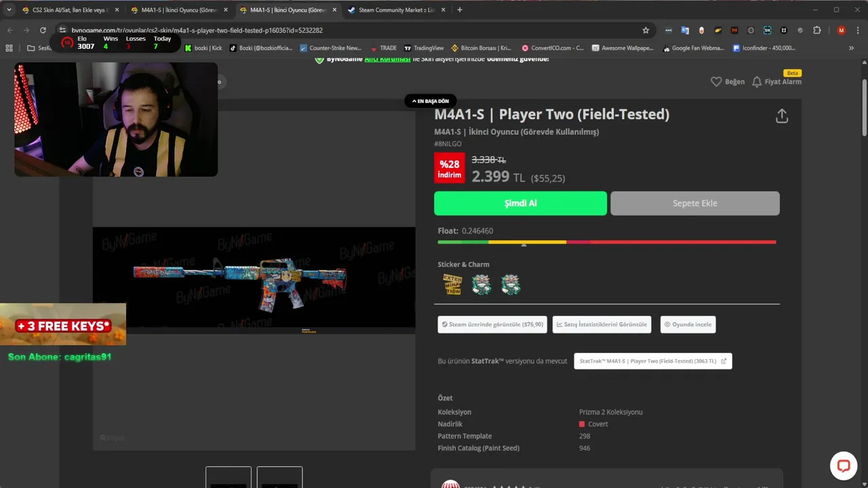Click the yellow pill extension icon

pyautogui.click(x=717, y=30)
